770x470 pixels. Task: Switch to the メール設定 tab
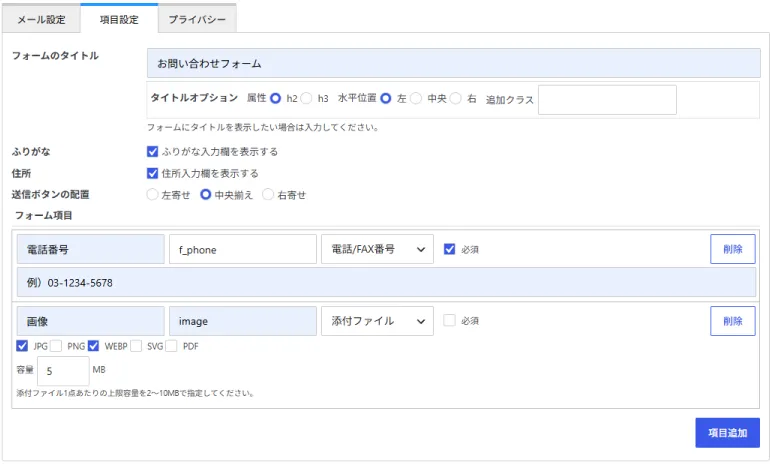click(41, 20)
